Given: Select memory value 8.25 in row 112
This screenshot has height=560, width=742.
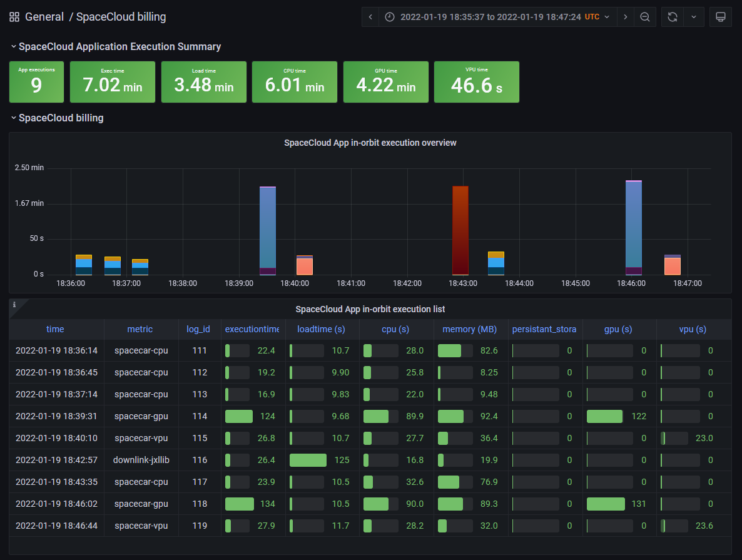Looking at the screenshot, I should tap(489, 372).
